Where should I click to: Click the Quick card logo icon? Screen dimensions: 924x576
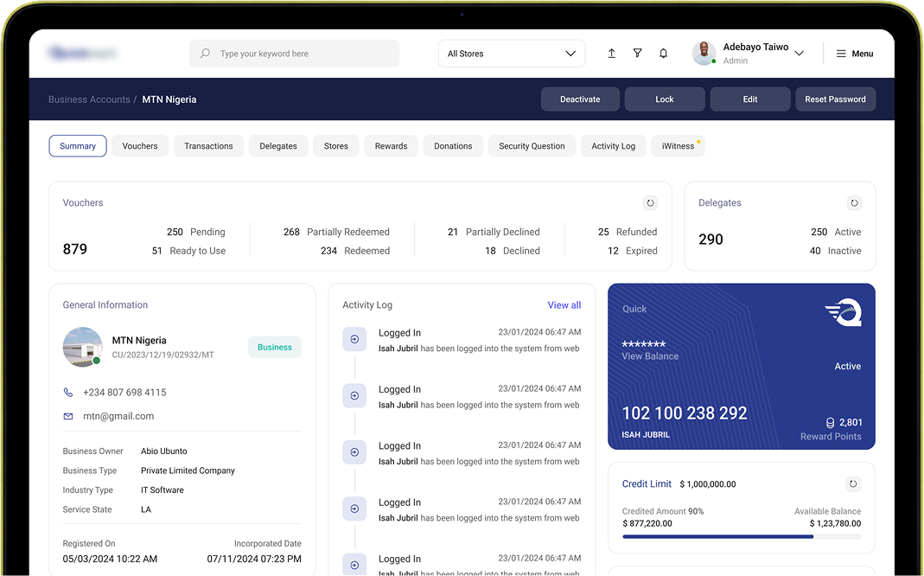click(844, 312)
